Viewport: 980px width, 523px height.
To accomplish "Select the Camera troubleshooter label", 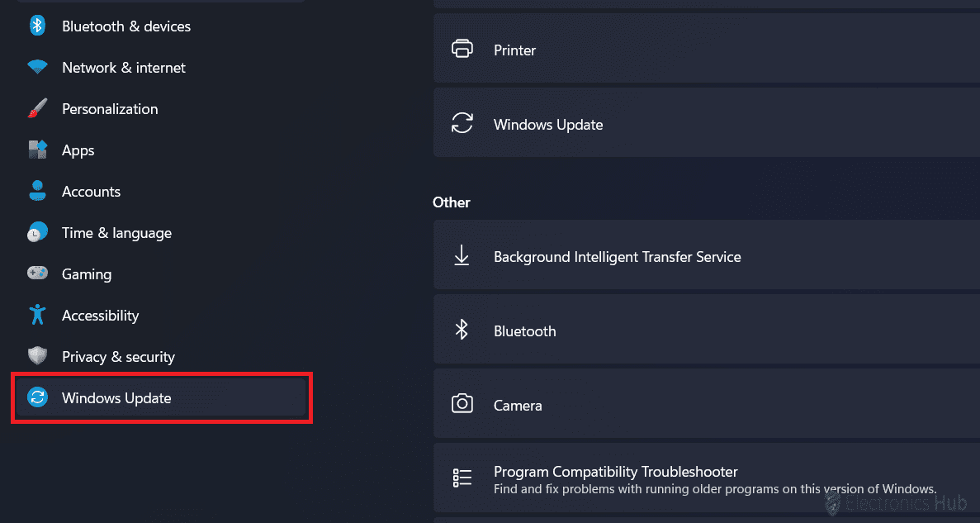I will (x=518, y=406).
